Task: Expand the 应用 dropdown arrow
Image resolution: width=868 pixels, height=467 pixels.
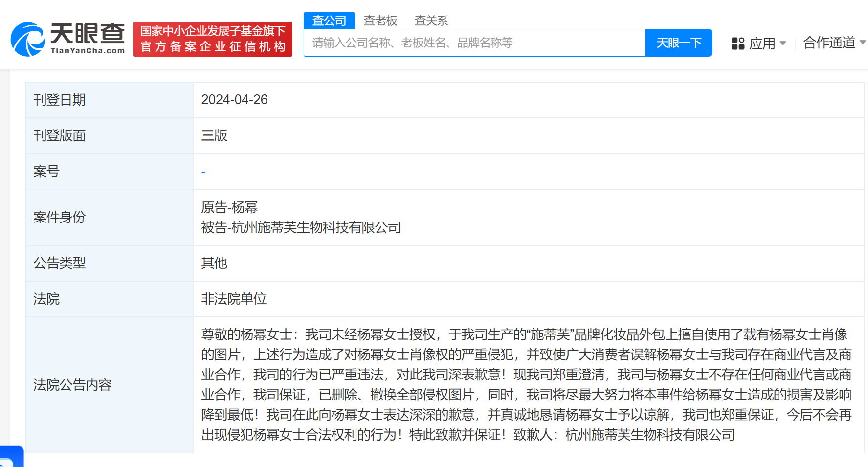Action: [x=783, y=44]
